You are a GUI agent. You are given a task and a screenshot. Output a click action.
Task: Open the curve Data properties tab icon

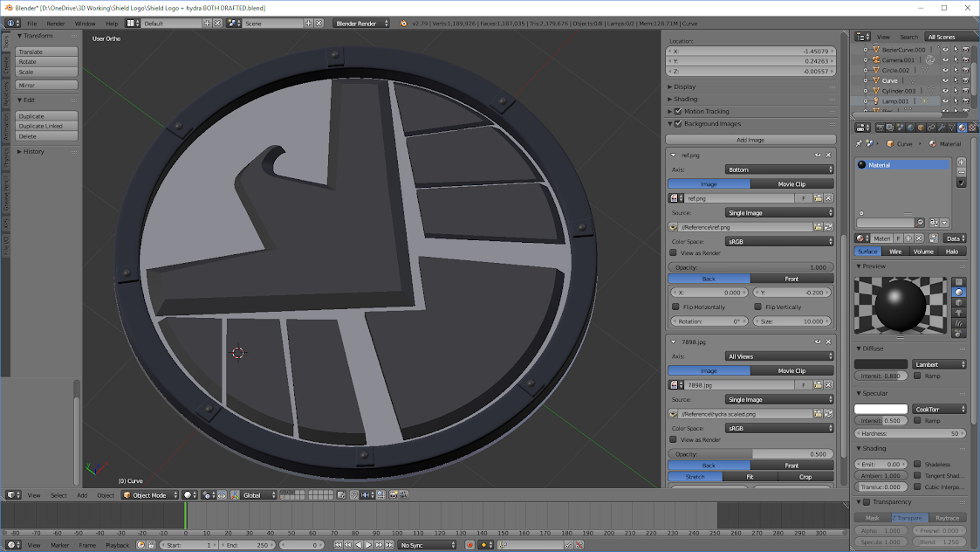coord(951,128)
